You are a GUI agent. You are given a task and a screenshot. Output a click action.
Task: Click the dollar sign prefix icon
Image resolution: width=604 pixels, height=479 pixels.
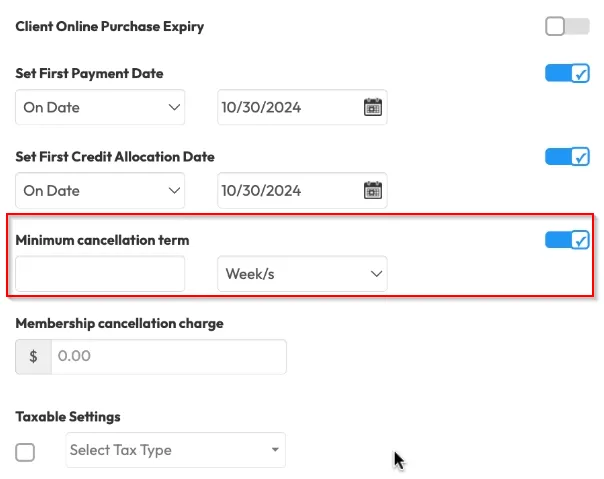pos(33,356)
